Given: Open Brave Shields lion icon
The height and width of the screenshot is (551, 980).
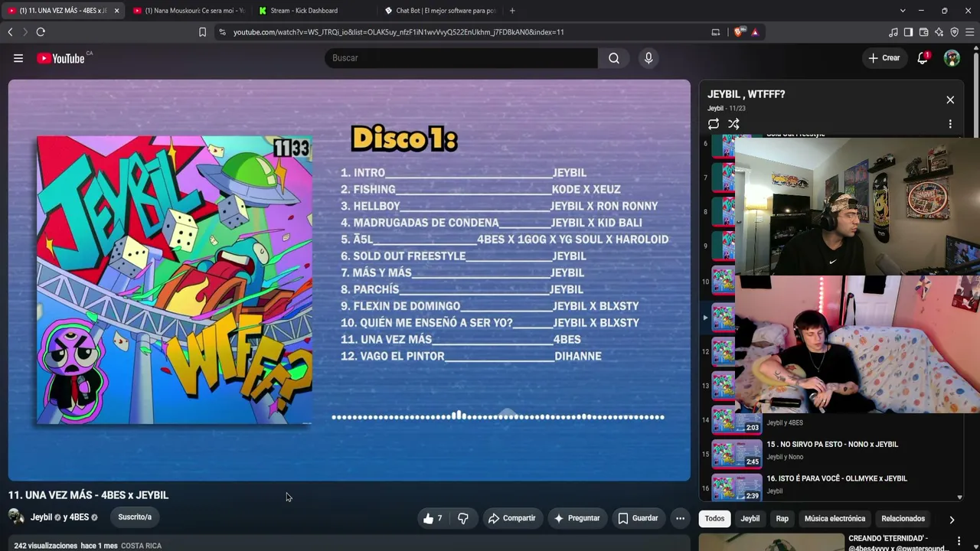Looking at the screenshot, I should click(738, 32).
